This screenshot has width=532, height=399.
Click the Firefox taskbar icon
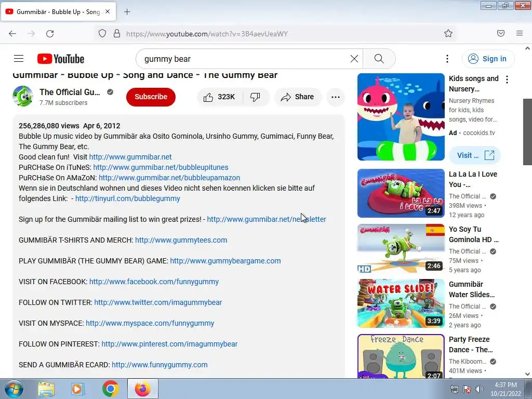[x=143, y=389]
